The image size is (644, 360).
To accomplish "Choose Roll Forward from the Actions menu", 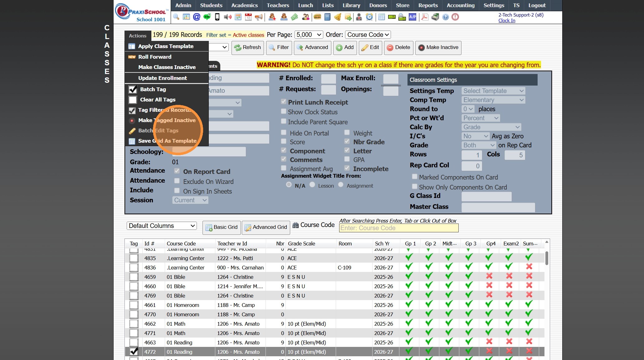I will (155, 57).
